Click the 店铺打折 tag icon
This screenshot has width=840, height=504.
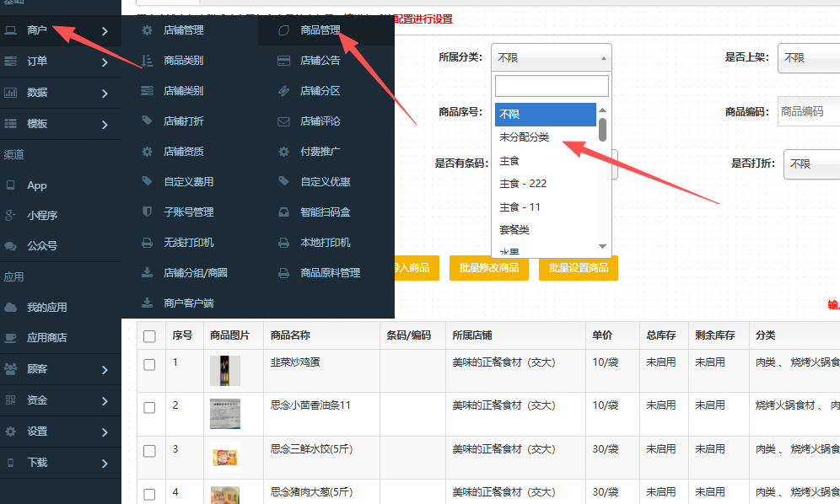(148, 121)
